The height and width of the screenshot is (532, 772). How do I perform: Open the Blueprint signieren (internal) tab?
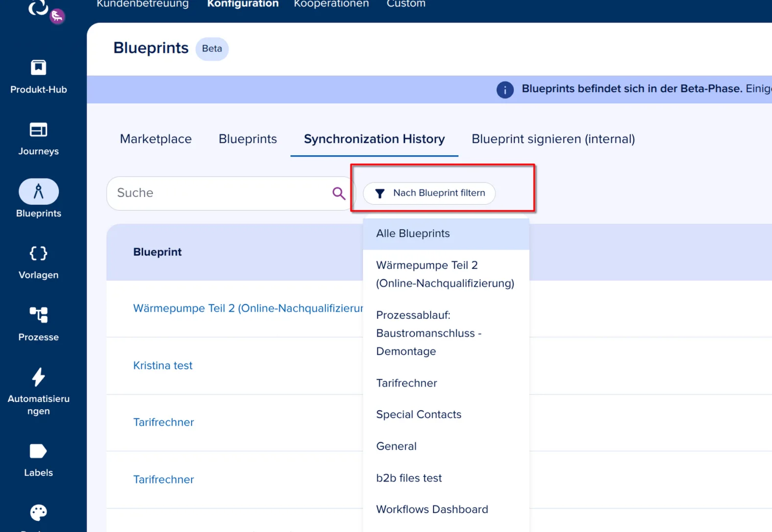553,139
